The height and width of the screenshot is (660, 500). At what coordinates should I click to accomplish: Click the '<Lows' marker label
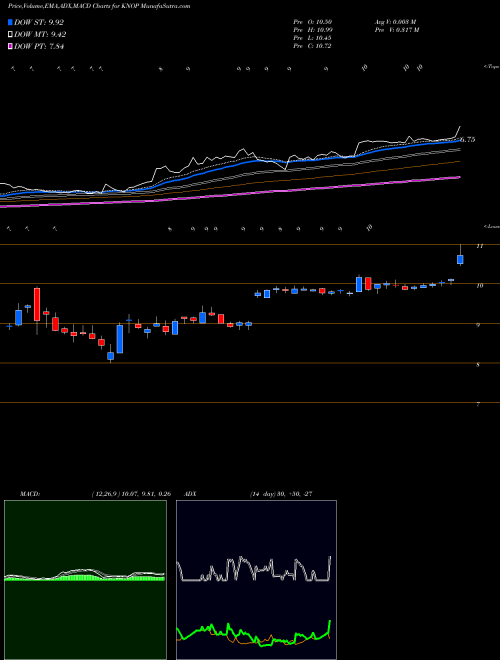[491, 226]
